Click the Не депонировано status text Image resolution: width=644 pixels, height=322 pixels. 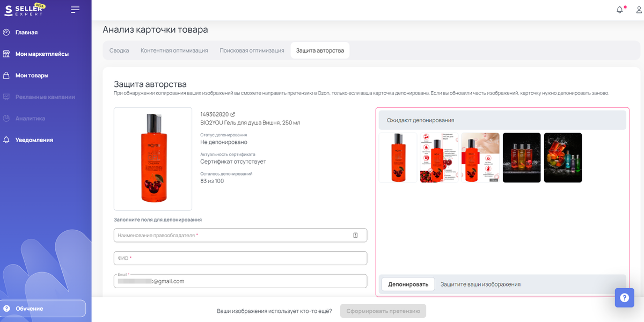pos(224,142)
